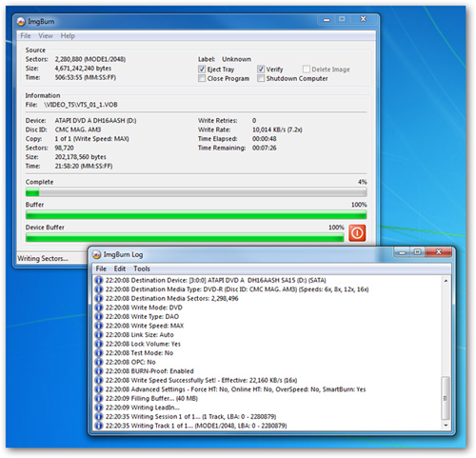Viewport: 476px width, 458px height.
Task: Click info icon beside Write Mode: DVD
Action: 99,308
